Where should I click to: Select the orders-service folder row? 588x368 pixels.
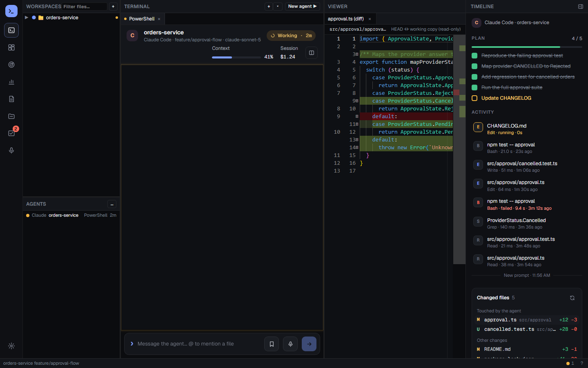click(71, 18)
